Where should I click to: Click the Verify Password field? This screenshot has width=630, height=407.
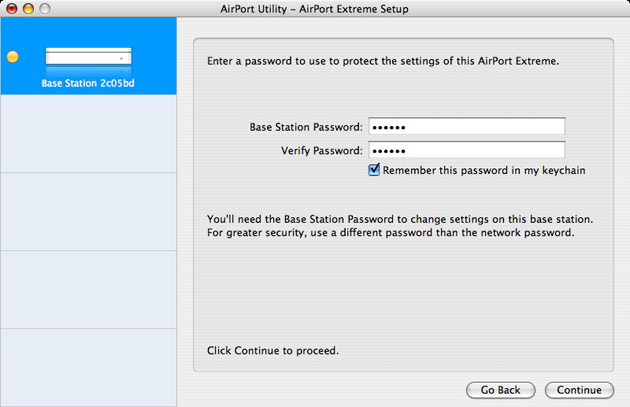pos(466,150)
